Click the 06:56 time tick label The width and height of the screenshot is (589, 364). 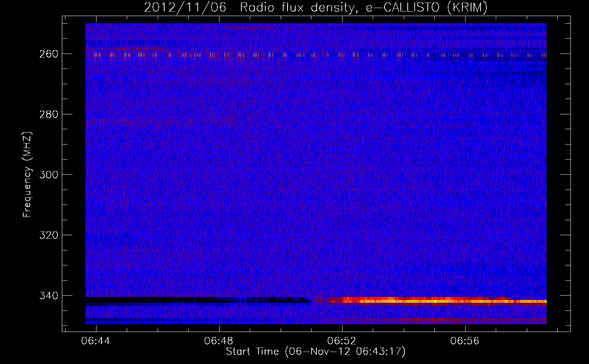465,341
